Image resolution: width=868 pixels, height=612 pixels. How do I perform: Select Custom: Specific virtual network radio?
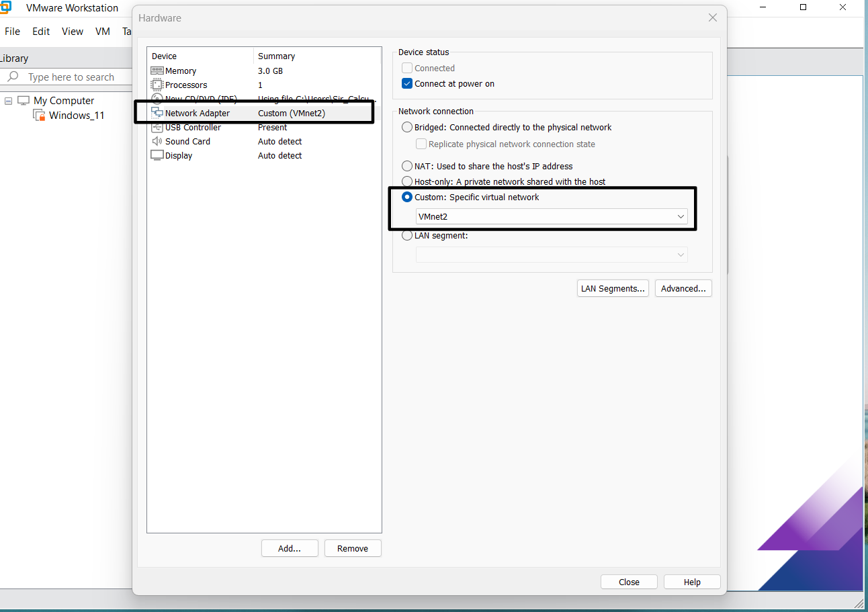(406, 197)
